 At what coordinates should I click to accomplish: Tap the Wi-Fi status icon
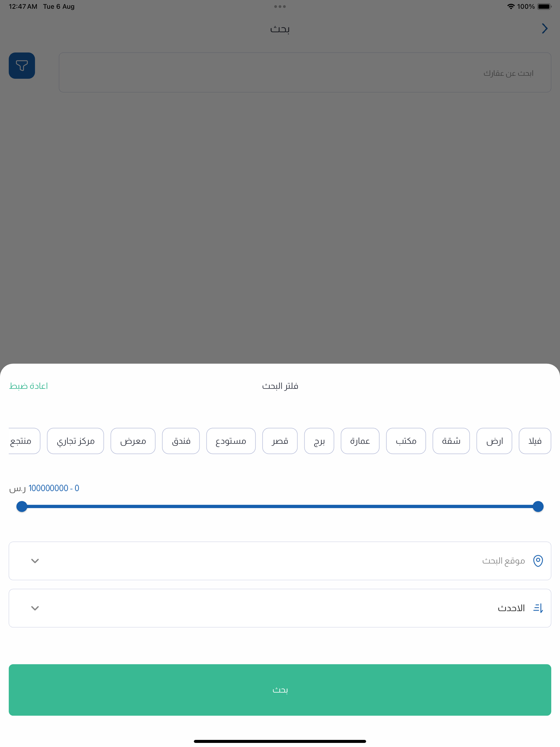click(511, 6)
